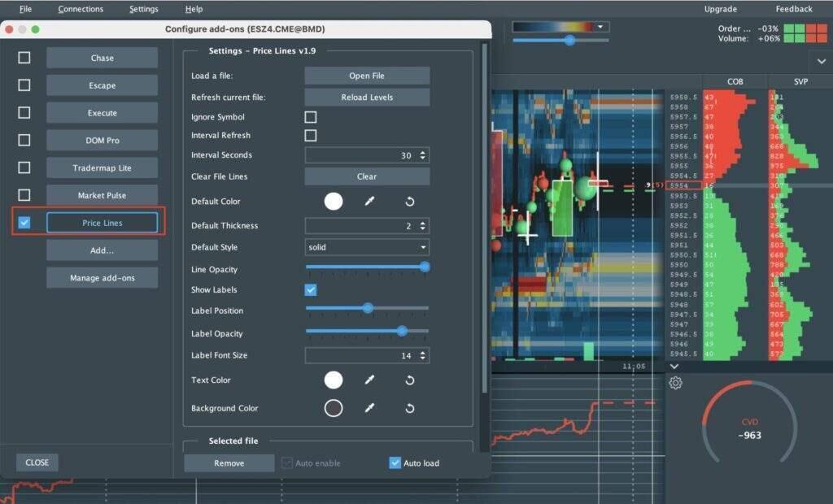Open the heatmap colormap dropdown arrow
833x504 pixels.
[x=600, y=25]
